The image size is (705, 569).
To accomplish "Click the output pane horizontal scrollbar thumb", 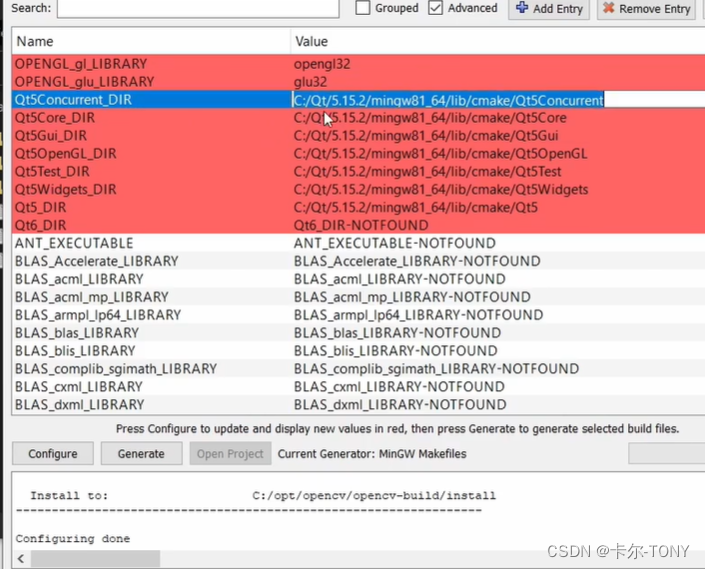I will (x=95, y=559).
